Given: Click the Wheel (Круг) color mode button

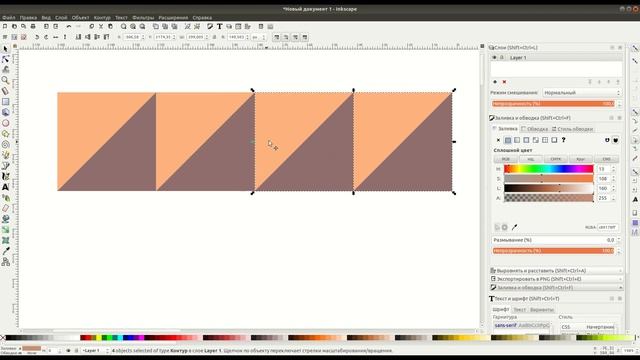Looking at the screenshot, I should click(581, 159).
